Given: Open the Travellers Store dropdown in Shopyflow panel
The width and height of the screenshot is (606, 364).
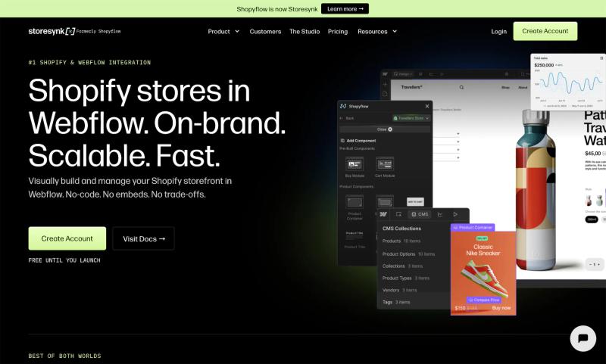Looking at the screenshot, I should point(411,118).
